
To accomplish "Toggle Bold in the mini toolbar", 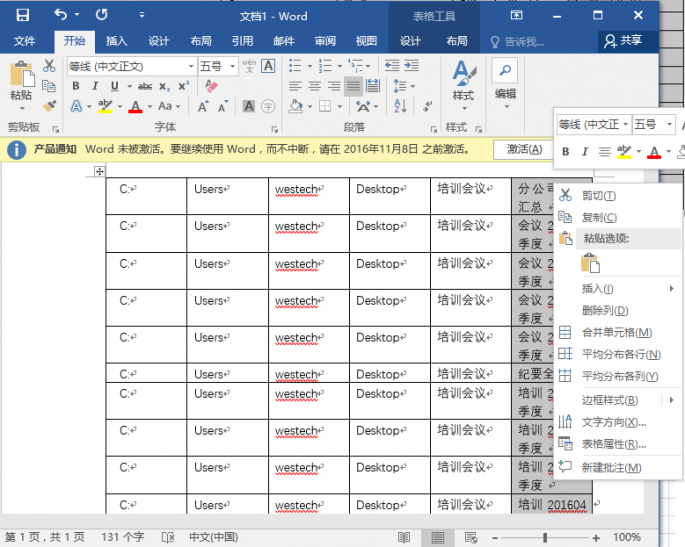I will click(566, 152).
